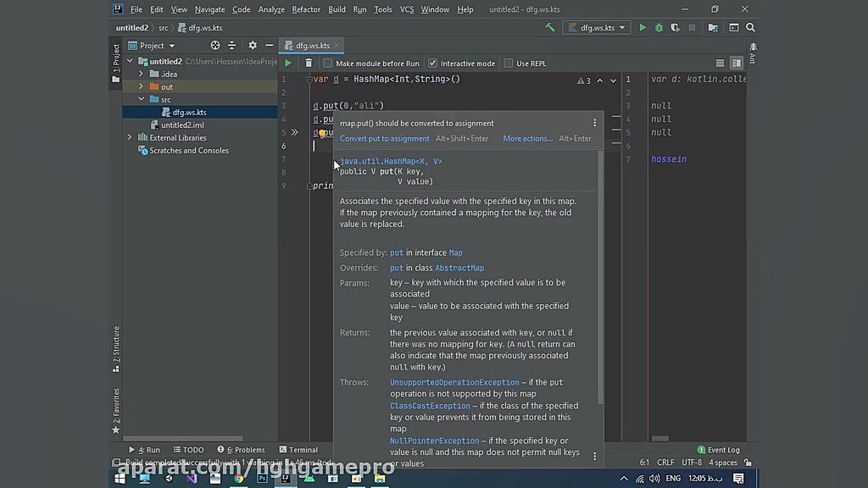
Task: Expand the External Libraries tree node
Action: click(x=130, y=137)
